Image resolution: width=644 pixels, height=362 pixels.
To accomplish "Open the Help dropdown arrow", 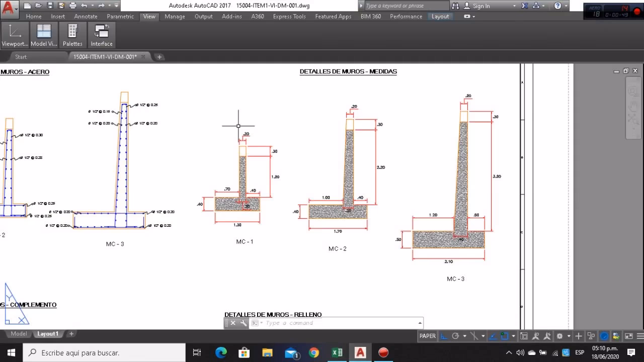I will [567, 6].
